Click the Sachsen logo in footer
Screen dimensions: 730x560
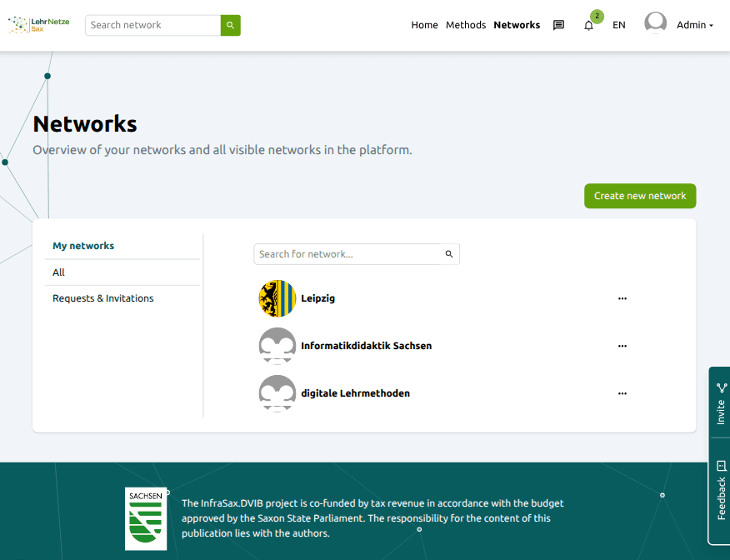point(146,518)
